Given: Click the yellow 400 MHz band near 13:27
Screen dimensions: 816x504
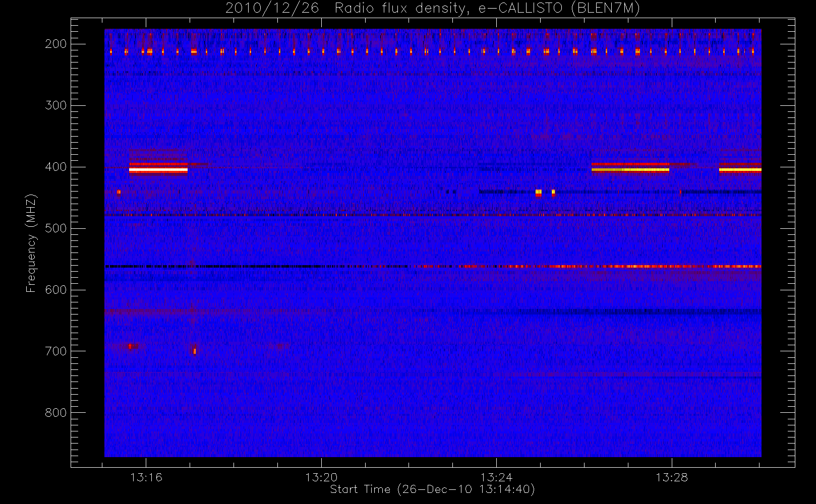Looking at the screenshot, I should [x=630, y=170].
